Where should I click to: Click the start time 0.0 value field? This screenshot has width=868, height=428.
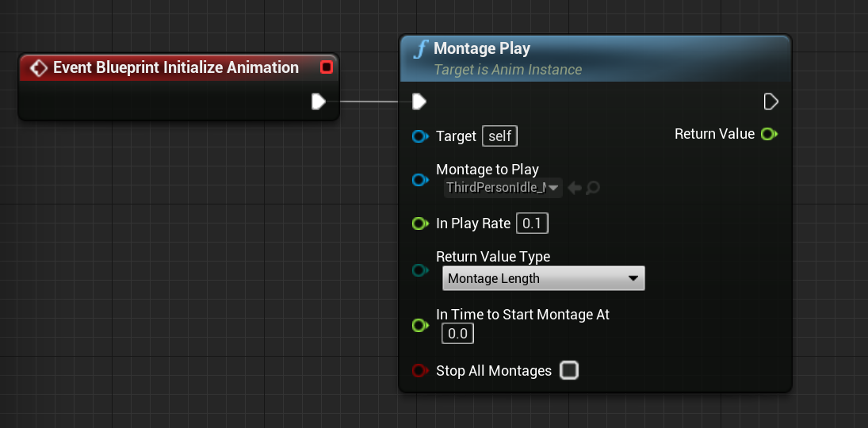click(457, 334)
